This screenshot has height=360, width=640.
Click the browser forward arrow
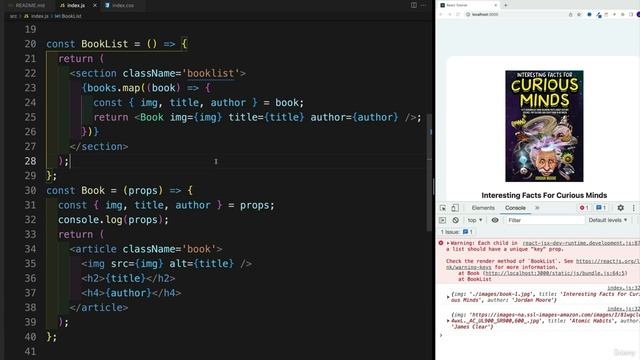(x=450, y=14)
